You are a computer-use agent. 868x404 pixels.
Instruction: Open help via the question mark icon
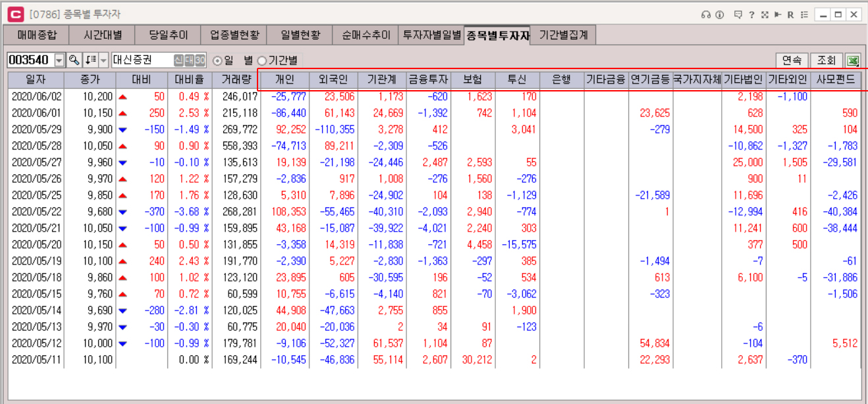[751, 14]
